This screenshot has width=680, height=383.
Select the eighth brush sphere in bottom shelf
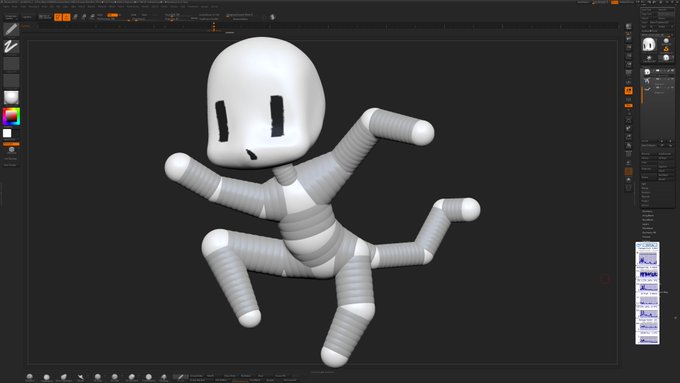click(x=149, y=377)
